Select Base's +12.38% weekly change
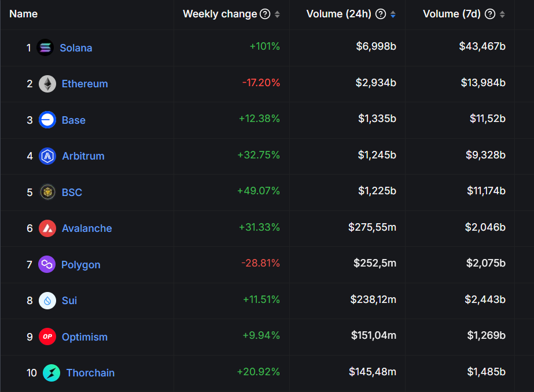This screenshot has height=392, width=534. [259, 119]
